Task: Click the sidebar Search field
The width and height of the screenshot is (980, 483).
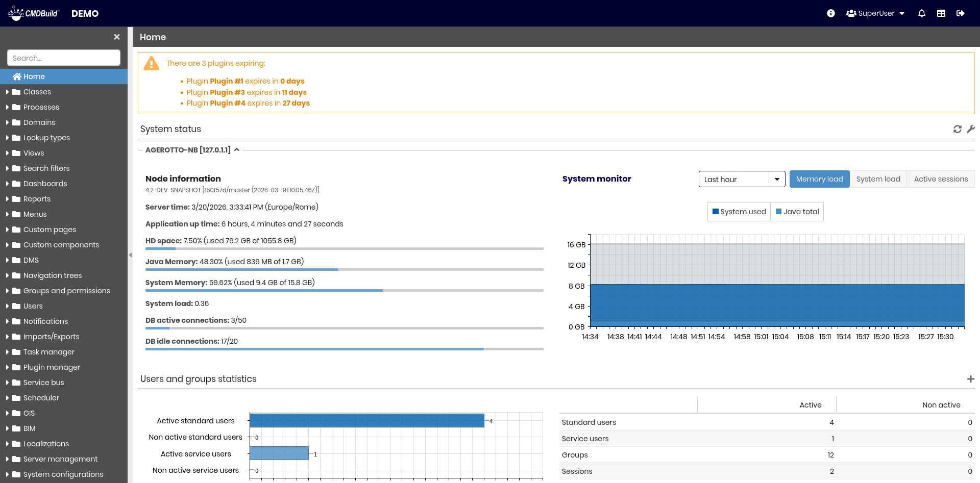Action: tap(64, 58)
